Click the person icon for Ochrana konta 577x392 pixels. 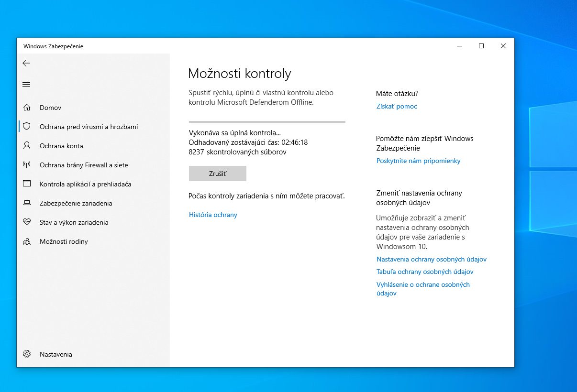[x=27, y=146]
